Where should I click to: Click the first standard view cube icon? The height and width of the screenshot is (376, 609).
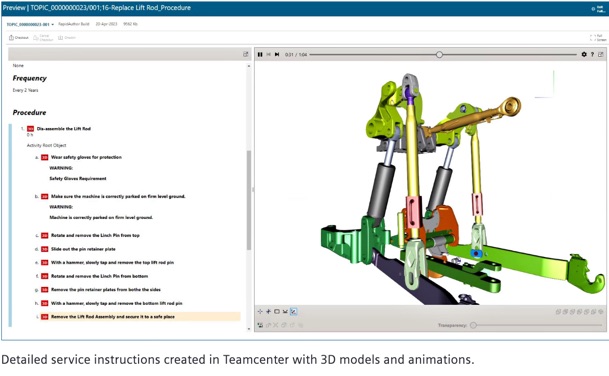(x=558, y=312)
